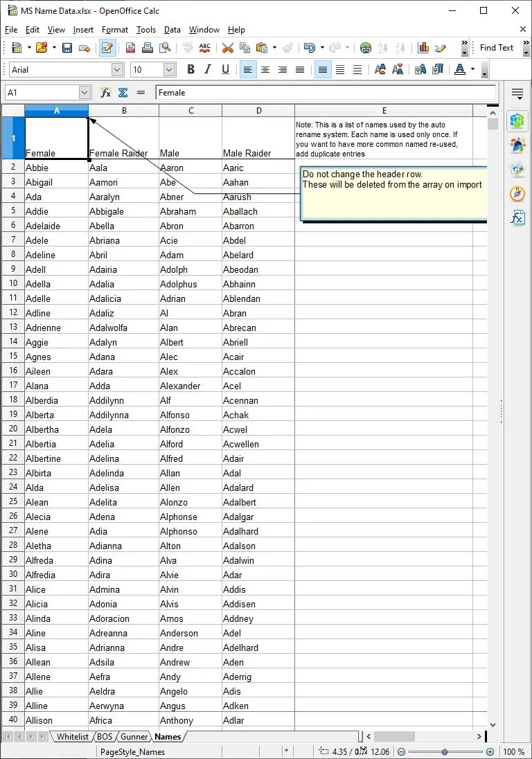Toggle Center Horizontally alignment

click(x=265, y=70)
